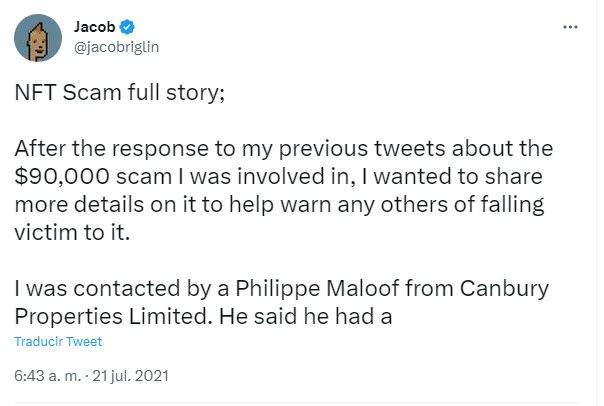Click the Traducir Tweet link
Image resolution: width=604 pixels, height=406 pixels.
coord(58,342)
